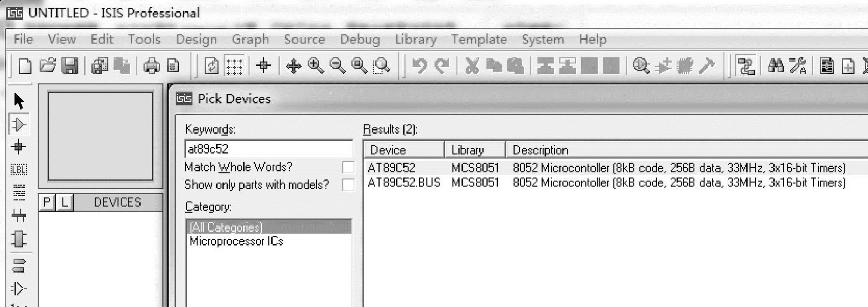Select the AT89C52.BUS result row

click(x=616, y=183)
